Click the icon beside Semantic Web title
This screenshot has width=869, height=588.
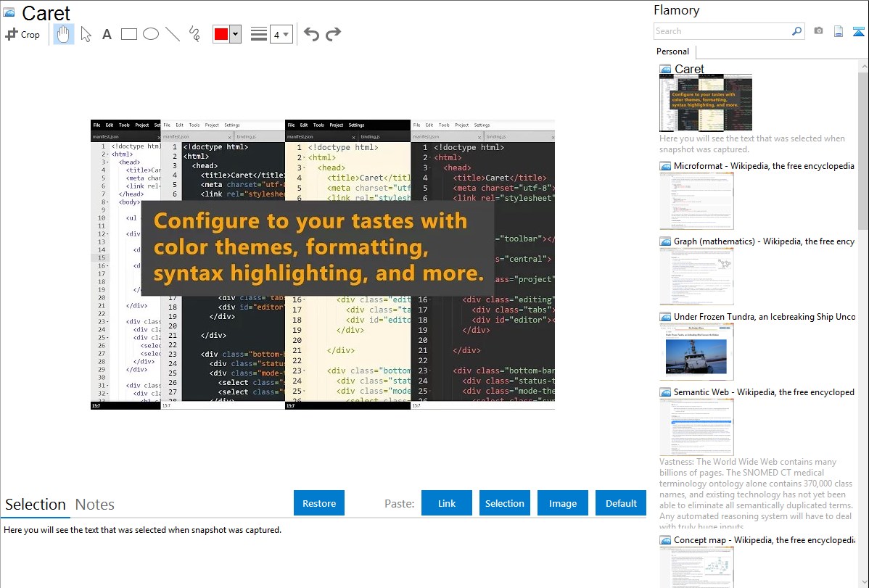point(665,392)
